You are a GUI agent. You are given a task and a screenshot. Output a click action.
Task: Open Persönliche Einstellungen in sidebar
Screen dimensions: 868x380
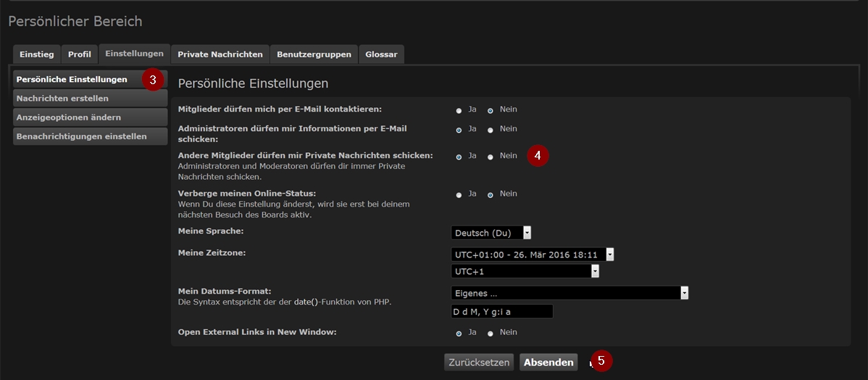(x=91, y=79)
